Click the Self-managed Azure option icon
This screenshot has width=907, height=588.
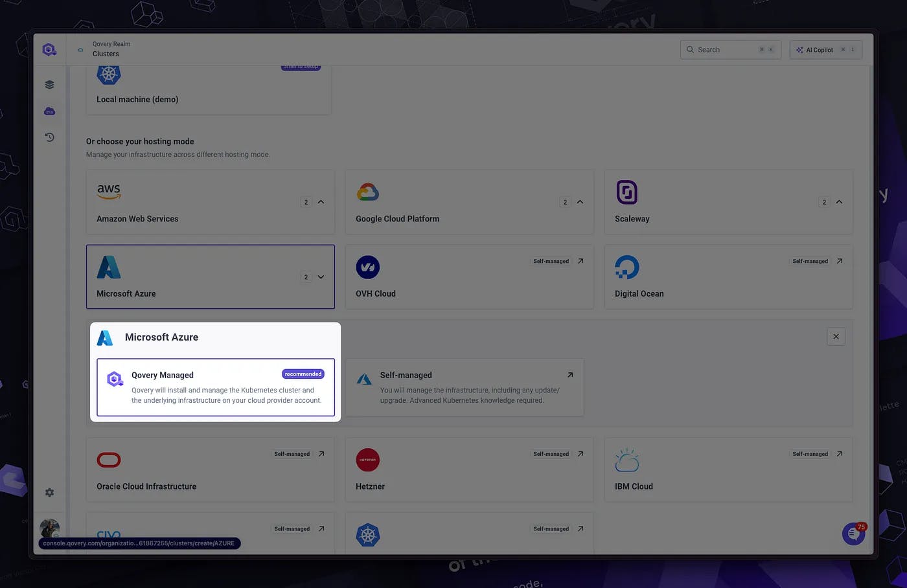(x=364, y=379)
